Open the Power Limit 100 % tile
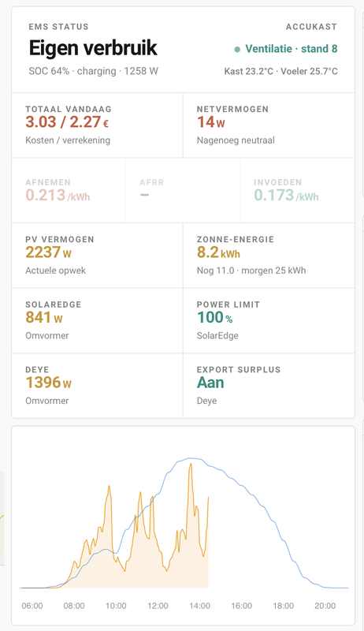 (269, 321)
